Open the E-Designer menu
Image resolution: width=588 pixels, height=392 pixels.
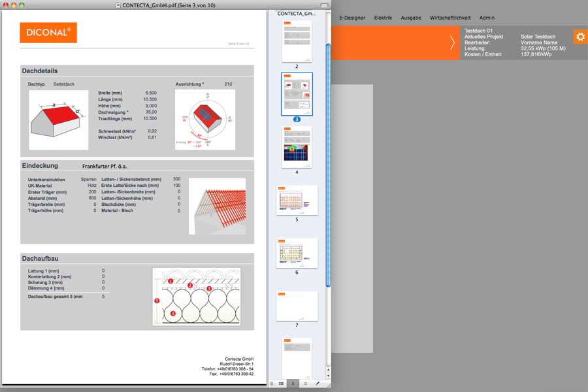(x=352, y=18)
